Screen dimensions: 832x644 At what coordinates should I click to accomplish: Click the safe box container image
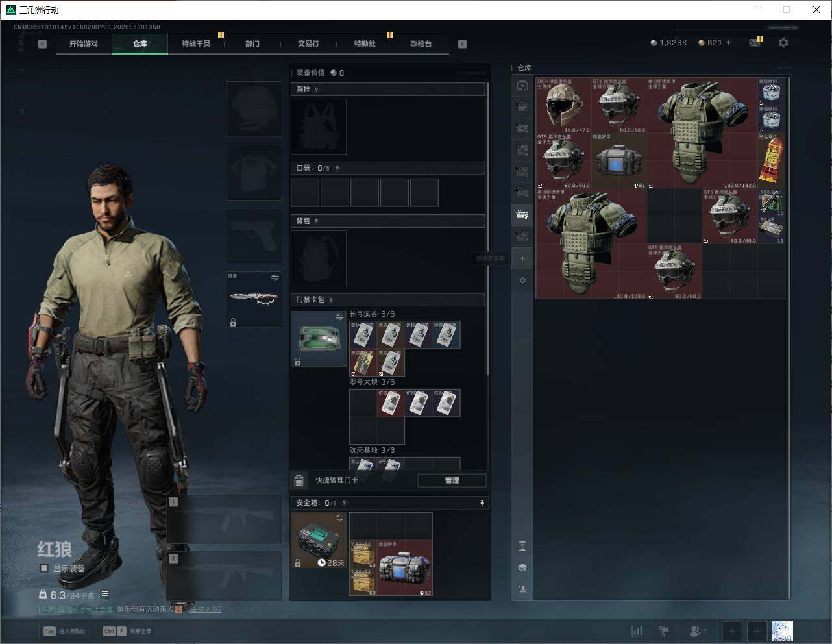[x=319, y=540]
